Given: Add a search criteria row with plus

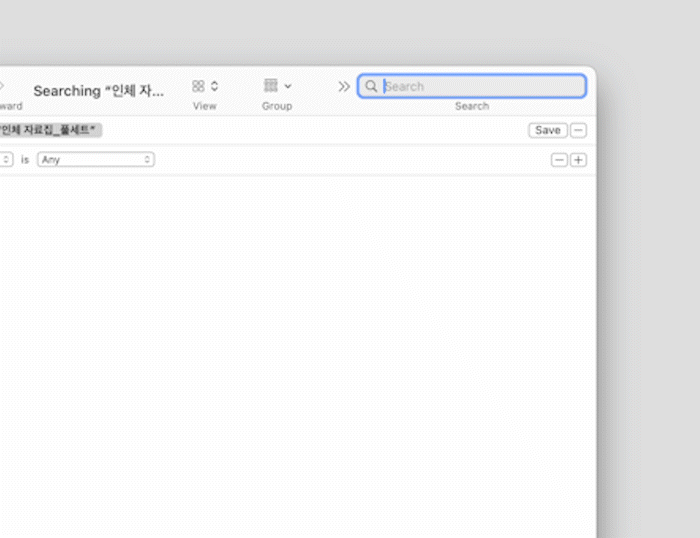Looking at the screenshot, I should [x=578, y=160].
